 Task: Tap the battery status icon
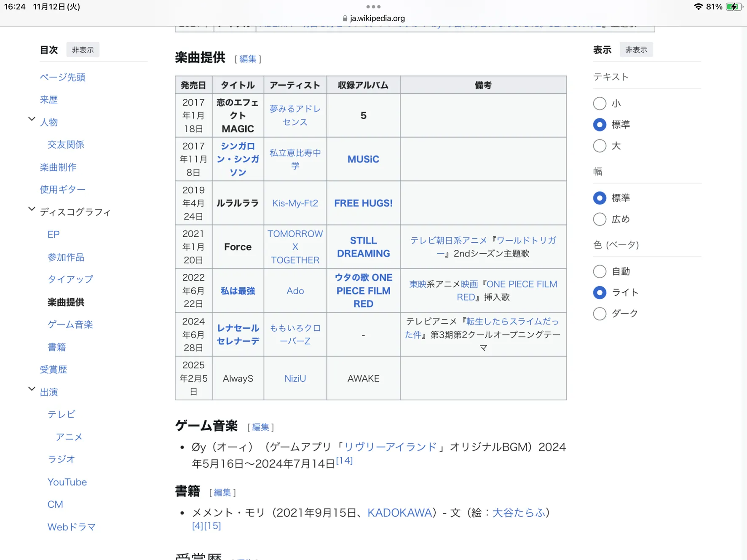pos(734,7)
